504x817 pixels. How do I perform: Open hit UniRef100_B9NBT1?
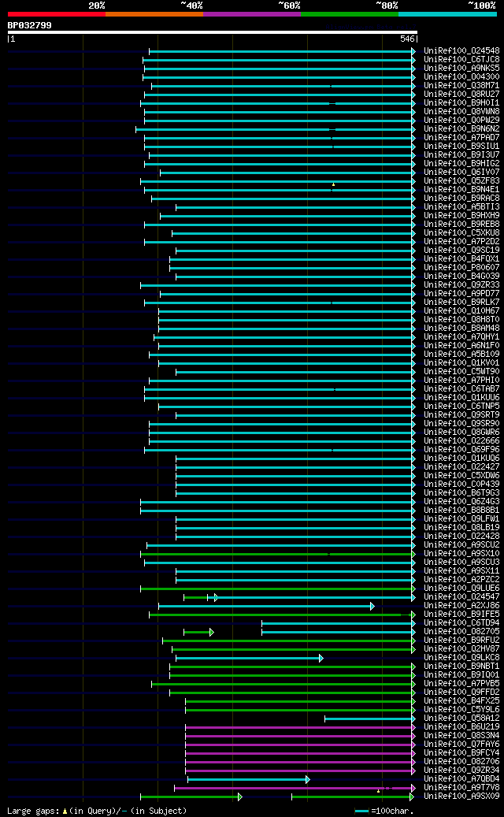coord(461,666)
